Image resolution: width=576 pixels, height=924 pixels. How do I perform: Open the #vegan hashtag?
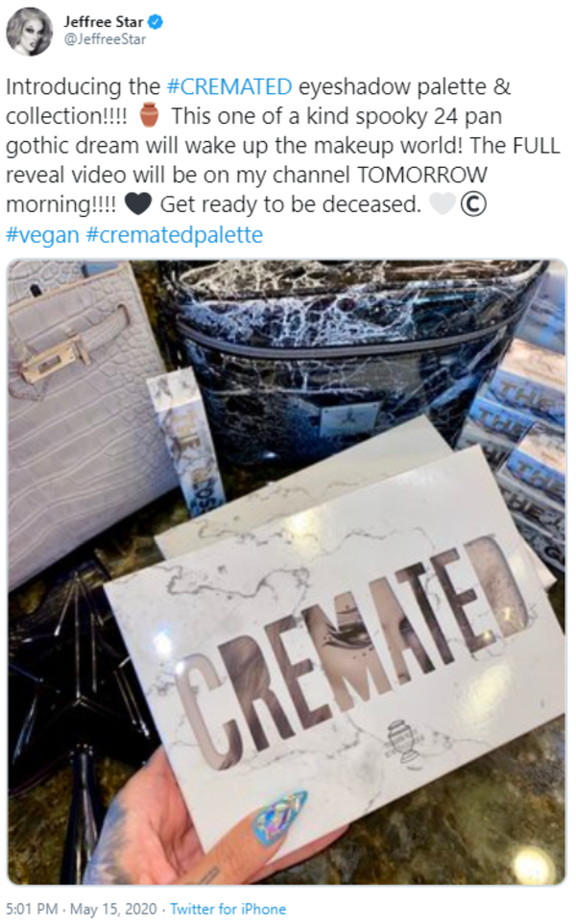42,234
